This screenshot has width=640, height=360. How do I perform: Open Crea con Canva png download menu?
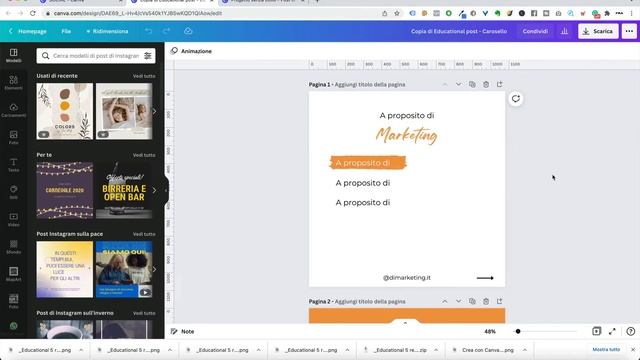[x=525, y=350]
